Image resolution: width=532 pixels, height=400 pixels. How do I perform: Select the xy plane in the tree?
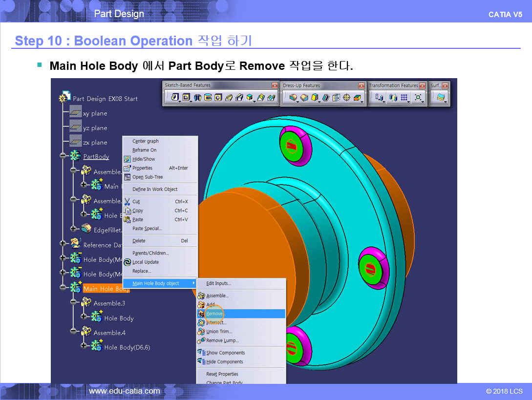tap(94, 113)
